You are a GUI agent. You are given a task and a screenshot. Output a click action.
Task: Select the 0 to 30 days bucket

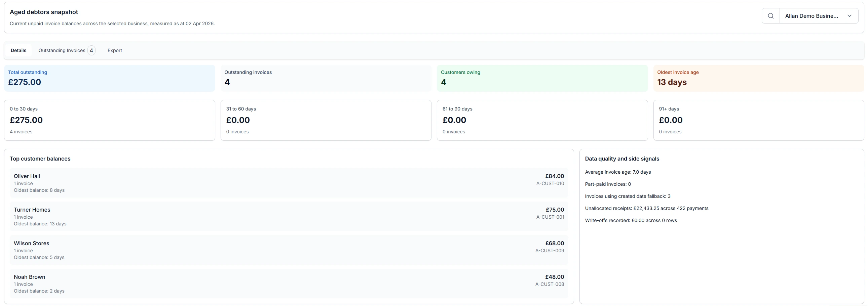(x=110, y=120)
